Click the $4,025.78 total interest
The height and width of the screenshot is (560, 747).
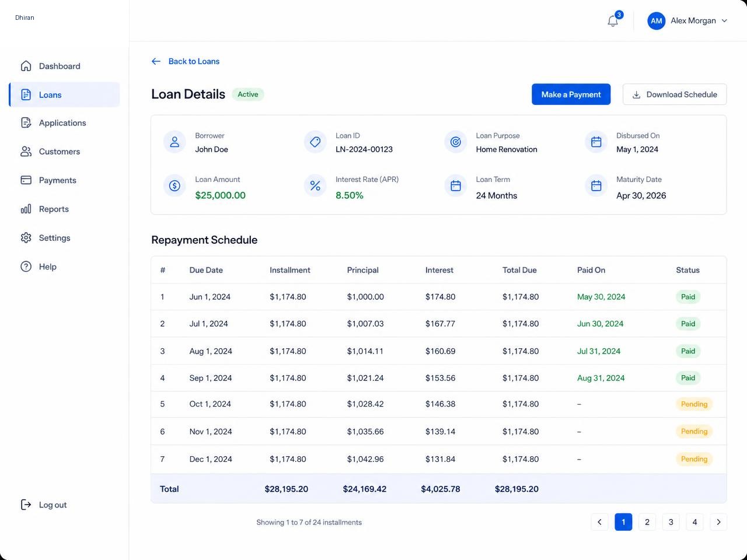click(441, 489)
